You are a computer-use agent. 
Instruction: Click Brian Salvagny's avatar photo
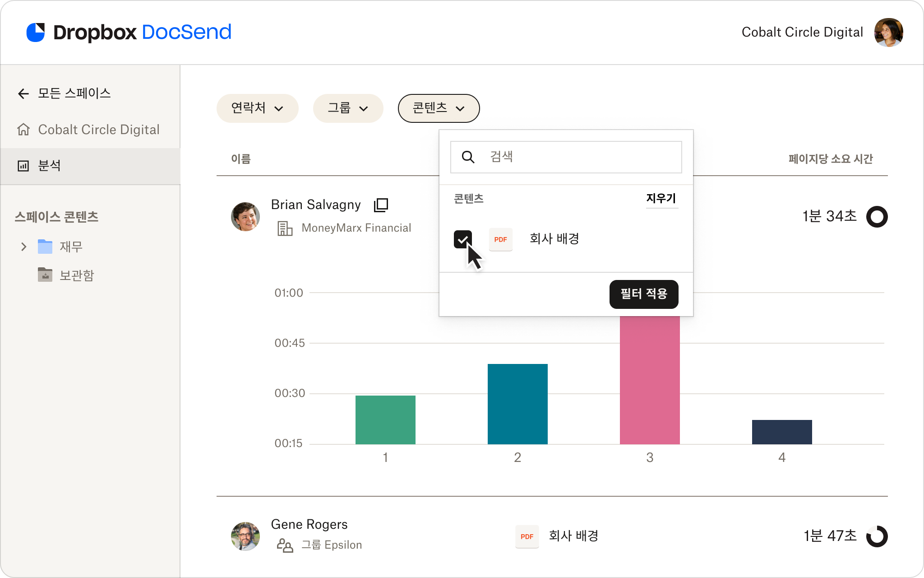pos(245,217)
